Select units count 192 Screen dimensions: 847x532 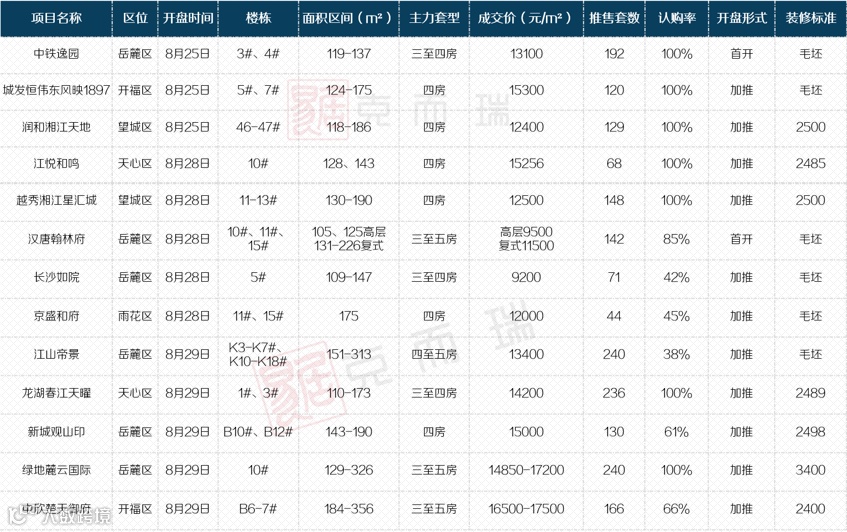614,54
